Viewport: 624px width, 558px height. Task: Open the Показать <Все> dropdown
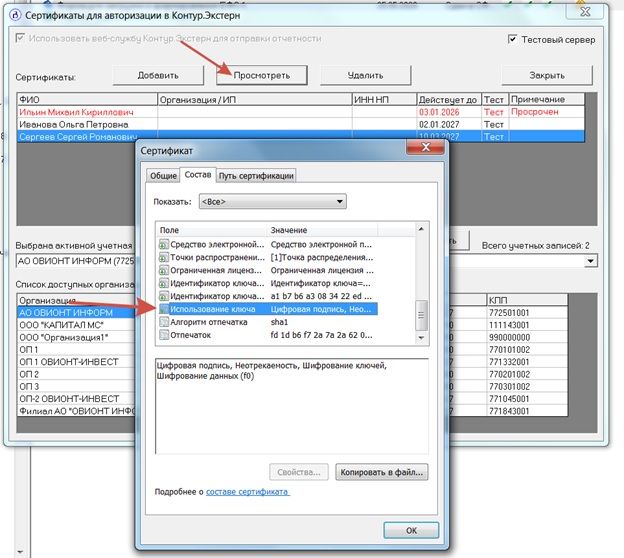273,201
